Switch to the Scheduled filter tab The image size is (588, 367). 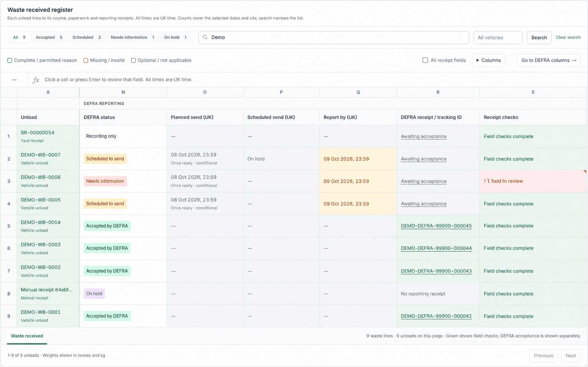(87, 37)
